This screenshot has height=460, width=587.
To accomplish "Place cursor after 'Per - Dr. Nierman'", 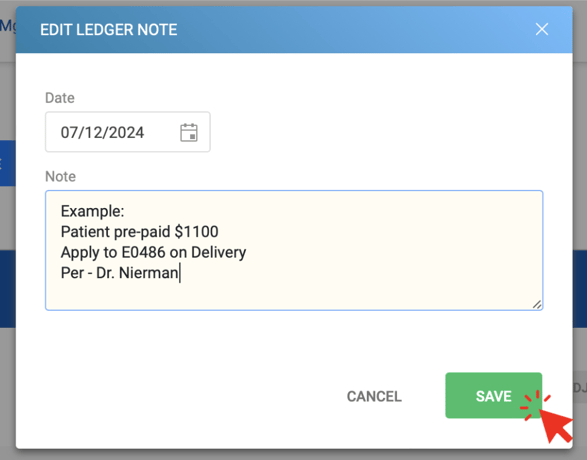I will pyautogui.click(x=180, y=273).
